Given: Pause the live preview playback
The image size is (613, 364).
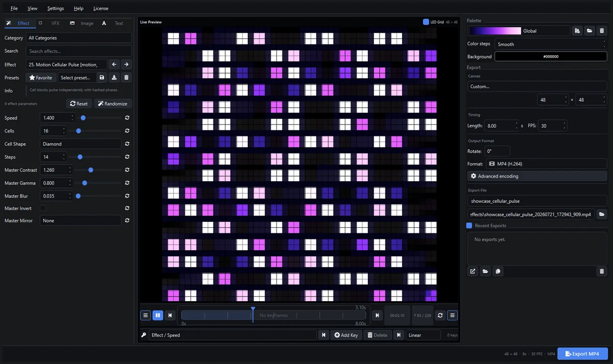Looking at the screenshot, I should [157, 316].
